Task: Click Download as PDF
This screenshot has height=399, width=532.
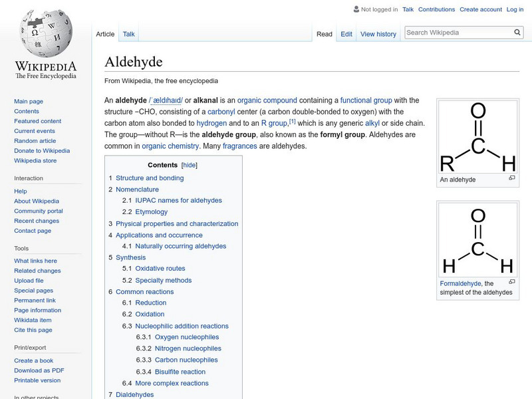Action: coord(39,370)
